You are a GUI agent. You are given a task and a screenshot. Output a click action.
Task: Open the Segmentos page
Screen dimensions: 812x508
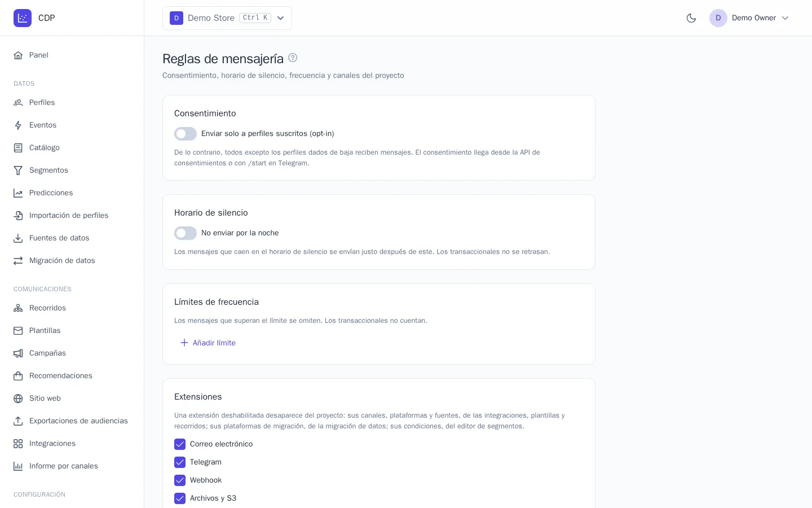click(72, 170)
